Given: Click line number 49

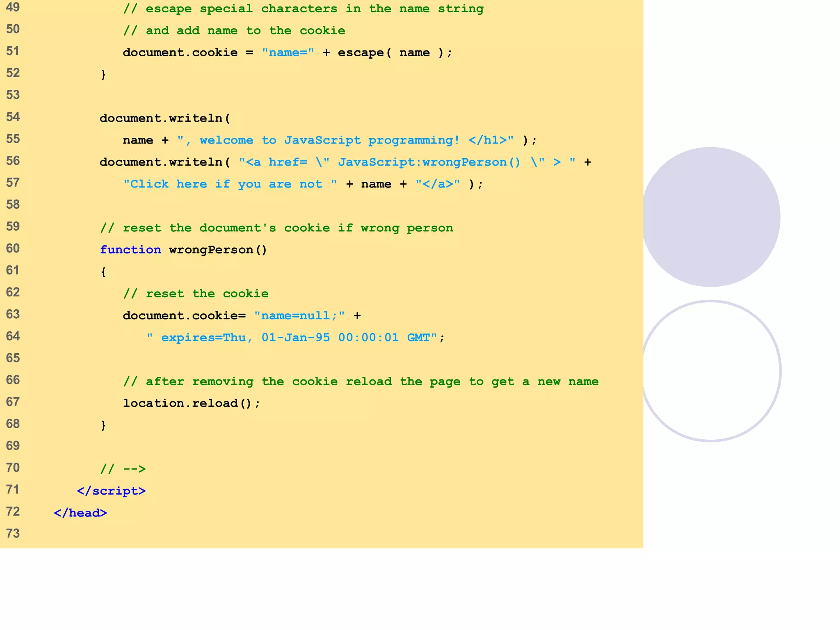Looking at the screenshot, I should [13, 7].
